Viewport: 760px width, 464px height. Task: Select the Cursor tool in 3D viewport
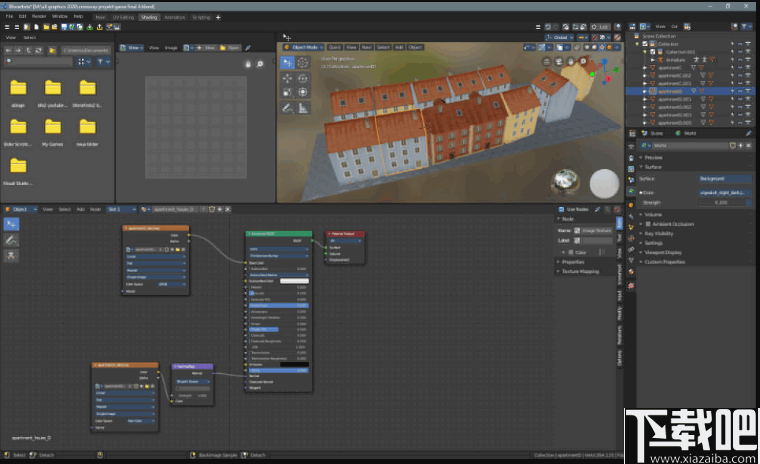point(302,63)
